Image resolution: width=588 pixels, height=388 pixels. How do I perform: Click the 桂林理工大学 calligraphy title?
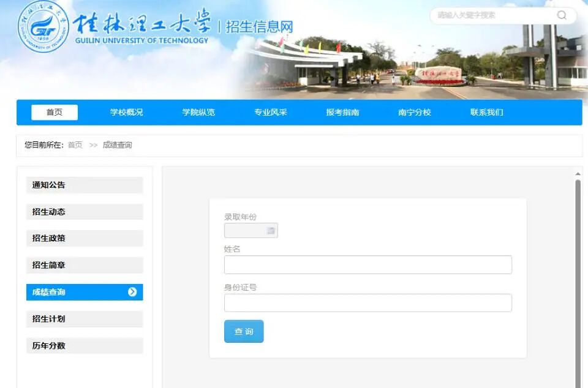(141, 23)
